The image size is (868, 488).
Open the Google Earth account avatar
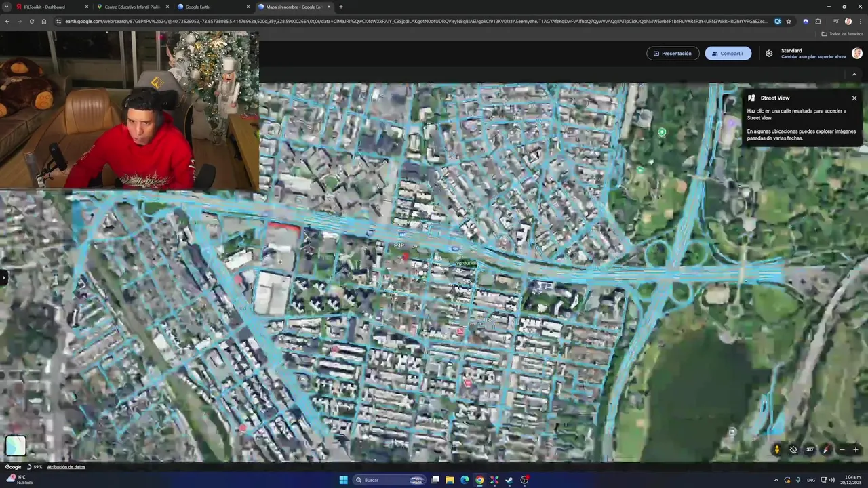click(x=857, y=54)
